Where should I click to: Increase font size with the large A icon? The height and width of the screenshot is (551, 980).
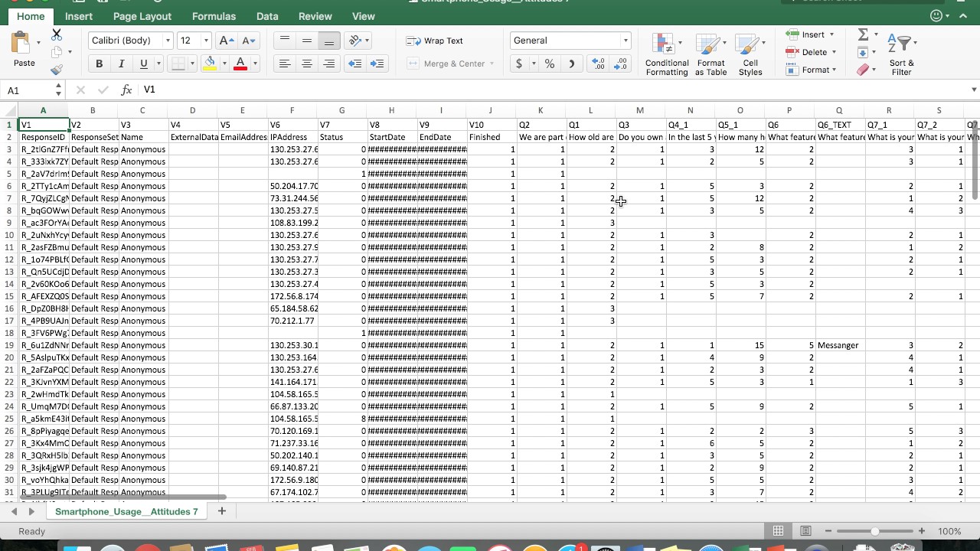tap(225, 41)
